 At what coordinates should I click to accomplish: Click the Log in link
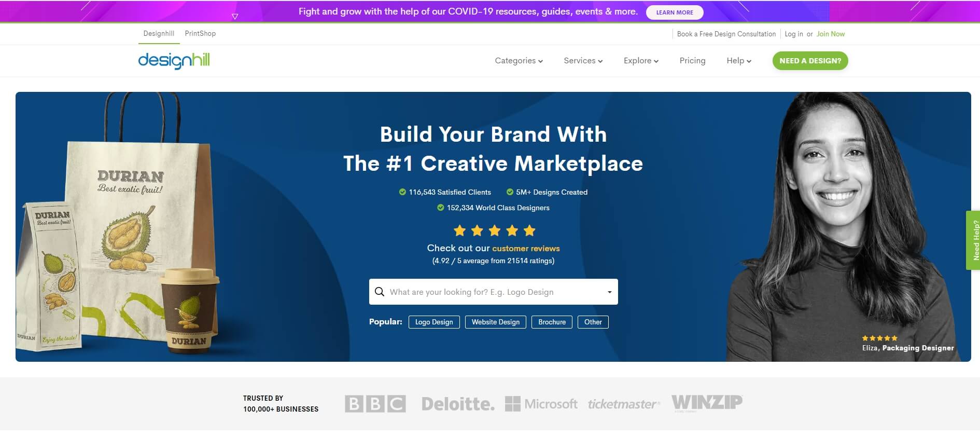[x=793, y=34]
